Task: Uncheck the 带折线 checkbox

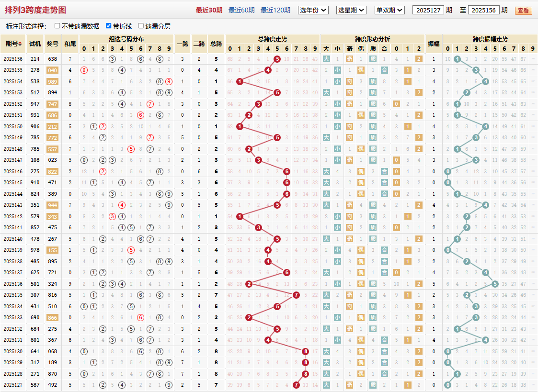Action: tap(108, 26)
